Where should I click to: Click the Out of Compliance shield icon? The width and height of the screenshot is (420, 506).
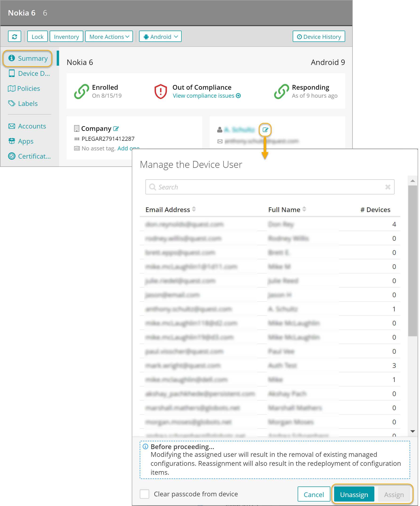[x=160, y=92]
